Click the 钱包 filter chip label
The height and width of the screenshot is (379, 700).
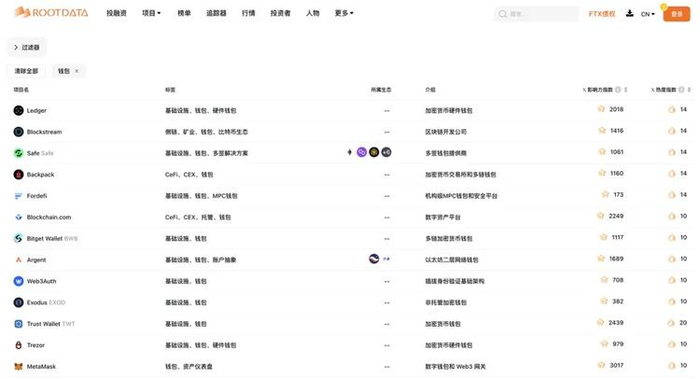(x=64, y=71)
